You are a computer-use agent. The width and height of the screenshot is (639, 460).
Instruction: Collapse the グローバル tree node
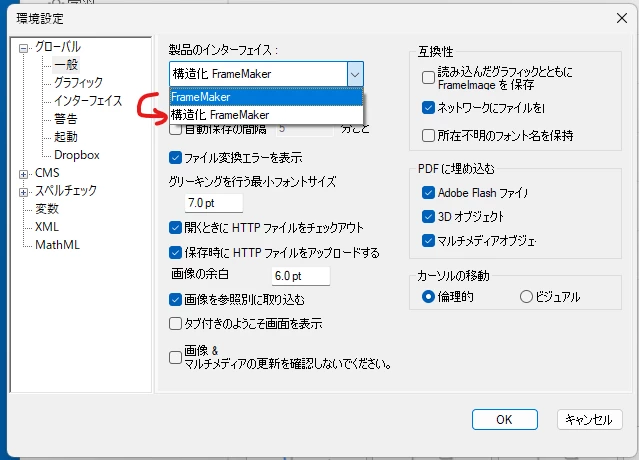(24, 48)
